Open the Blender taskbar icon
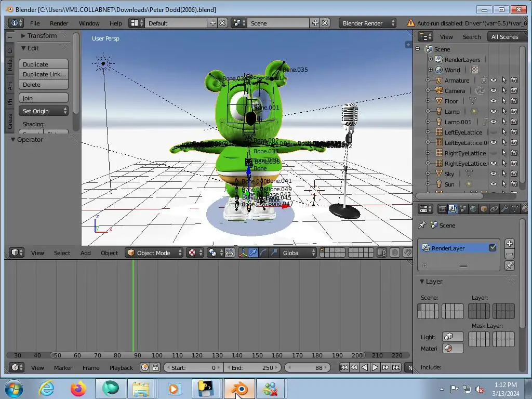532x399 pixels. point(240,389)
